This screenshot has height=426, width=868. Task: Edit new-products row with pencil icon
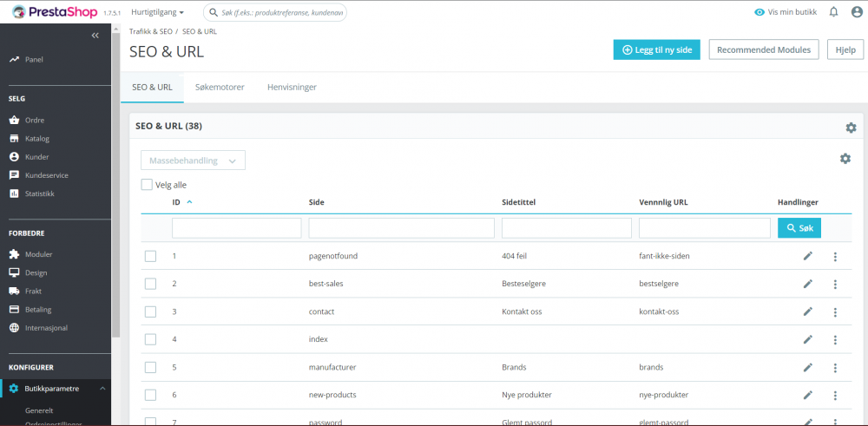(807, 395)
